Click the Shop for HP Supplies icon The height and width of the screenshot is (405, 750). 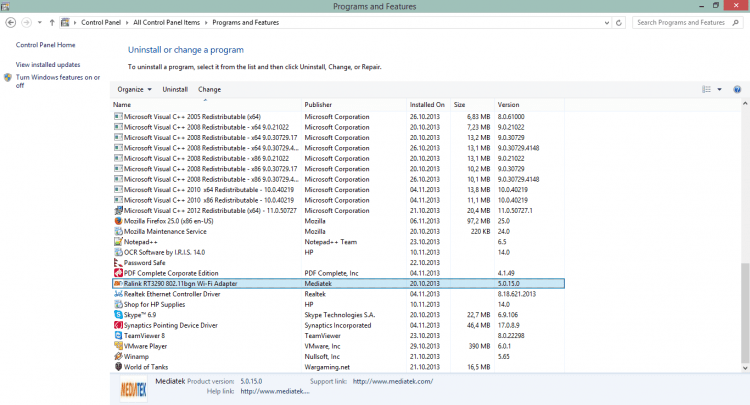coord(118,305)
